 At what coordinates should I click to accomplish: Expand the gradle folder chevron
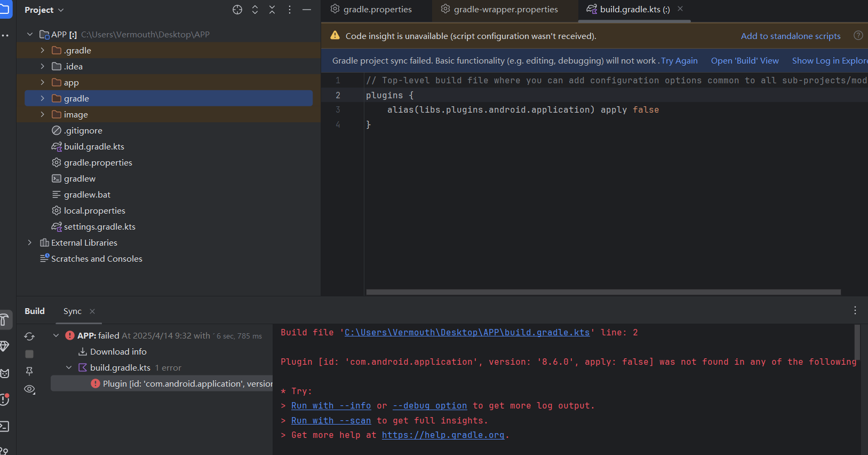(43, 98)
